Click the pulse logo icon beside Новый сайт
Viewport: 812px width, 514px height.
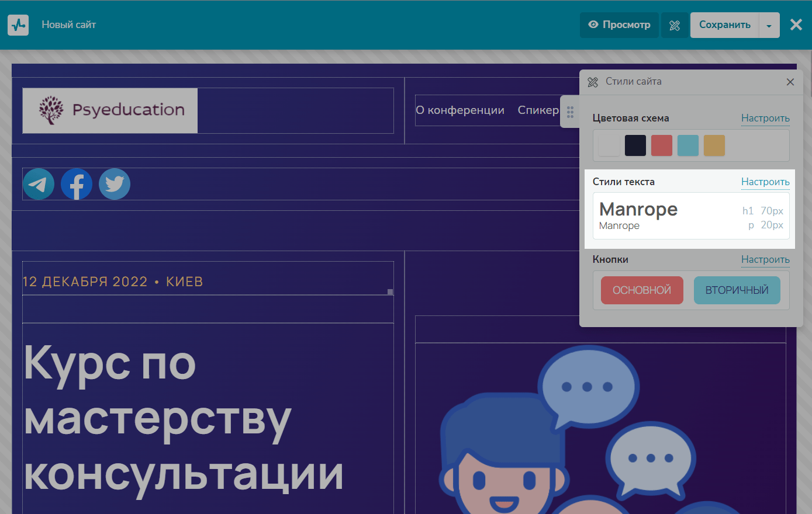tap(18, 25)
